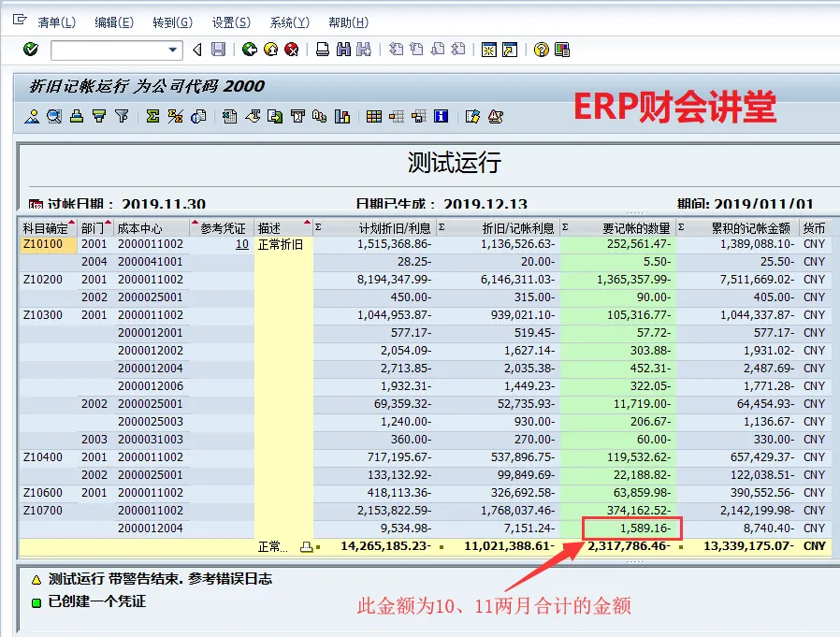The image size is (840, 637).
Task: Create a new session with star-window icon
Action: click(x=488, y=50)
